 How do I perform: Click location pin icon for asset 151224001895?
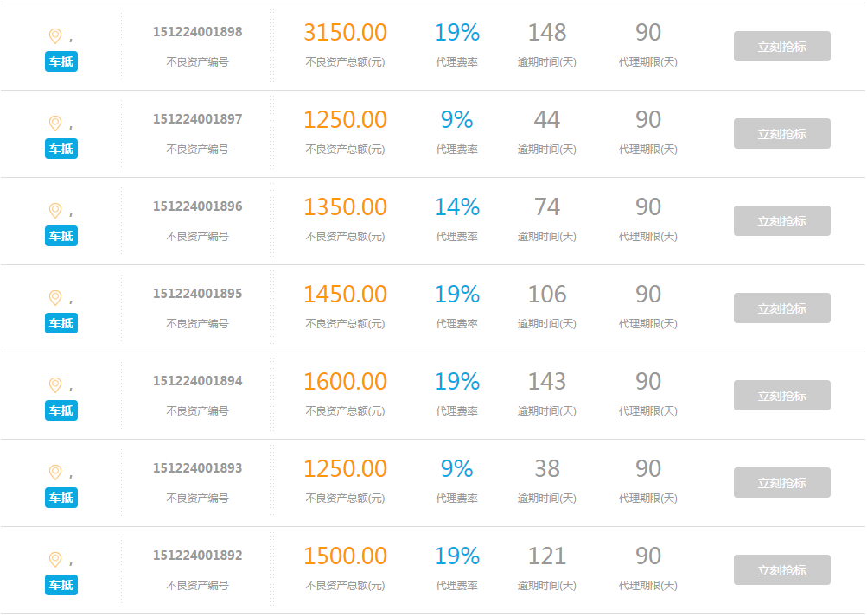[x=55, y=297]
